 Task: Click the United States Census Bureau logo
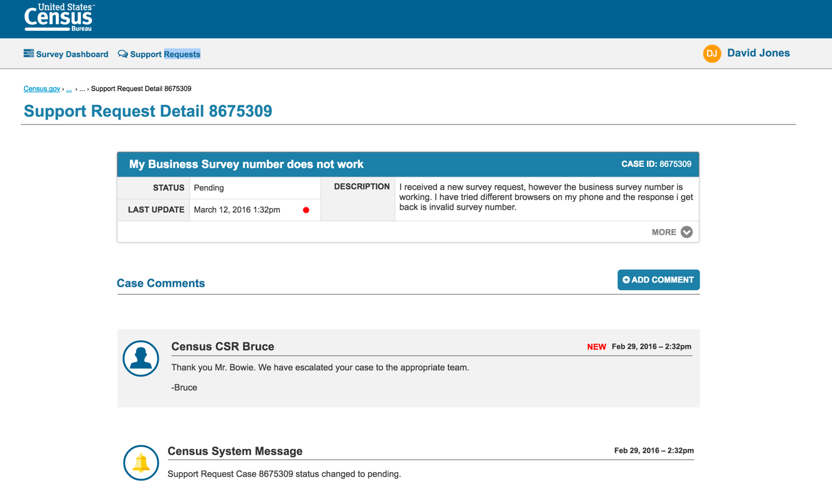59,18
